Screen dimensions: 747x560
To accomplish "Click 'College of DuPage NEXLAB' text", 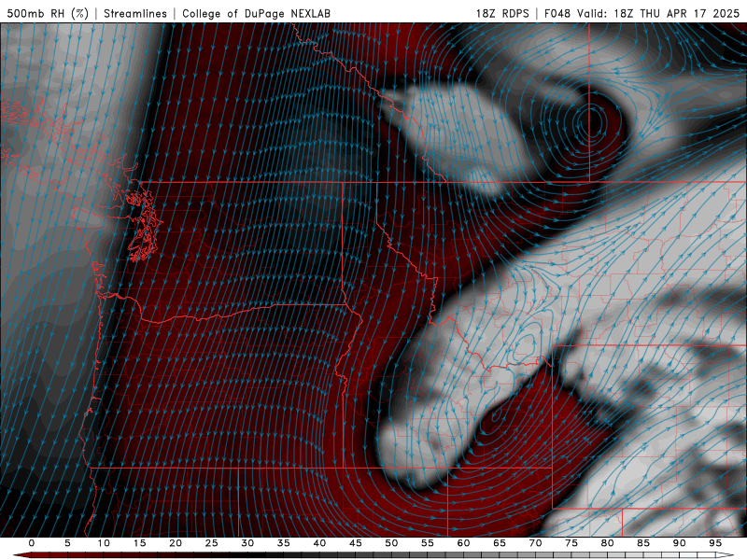I will click(256, 13).
